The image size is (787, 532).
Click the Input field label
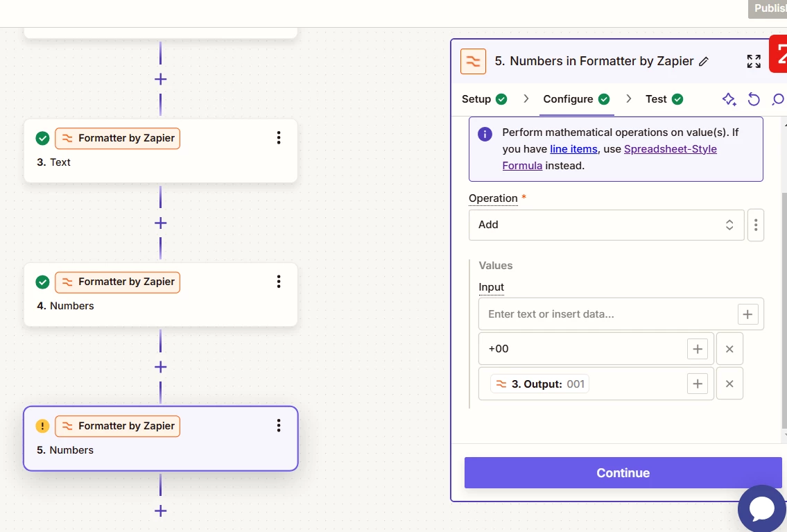pos(491,287)
